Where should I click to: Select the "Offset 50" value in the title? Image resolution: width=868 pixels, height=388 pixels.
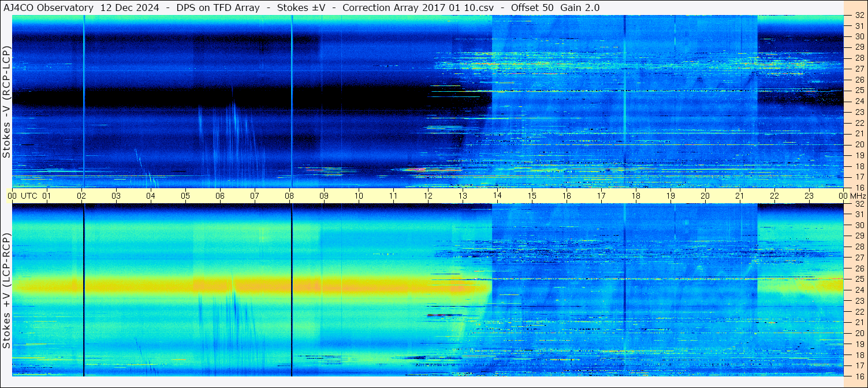(532, 8)
